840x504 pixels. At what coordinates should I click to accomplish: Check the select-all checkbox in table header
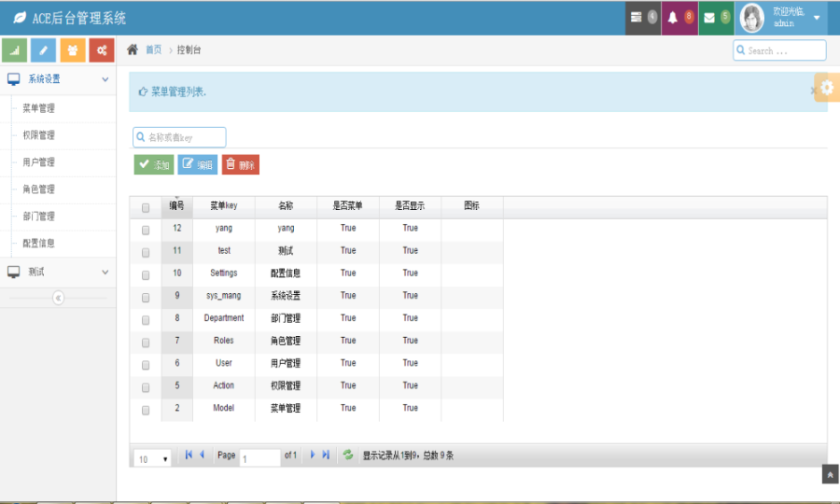146,207
